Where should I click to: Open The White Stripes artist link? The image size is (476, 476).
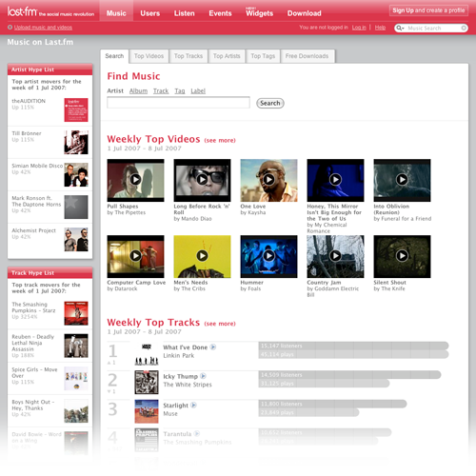pyautogui.click(x=188, y=385)
